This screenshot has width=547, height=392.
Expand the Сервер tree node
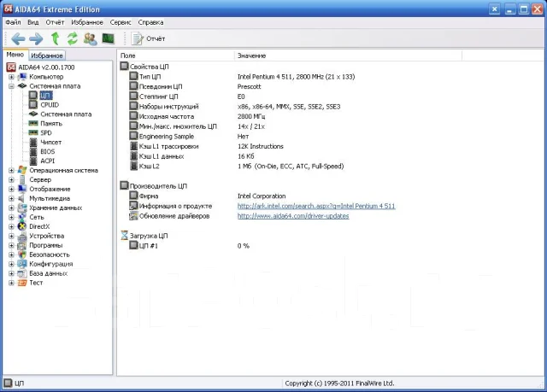11,180
